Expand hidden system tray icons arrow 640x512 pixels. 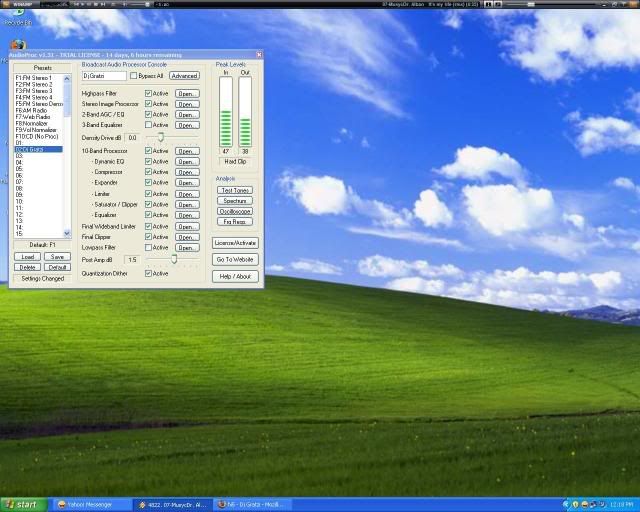click(x=566, y=505)
